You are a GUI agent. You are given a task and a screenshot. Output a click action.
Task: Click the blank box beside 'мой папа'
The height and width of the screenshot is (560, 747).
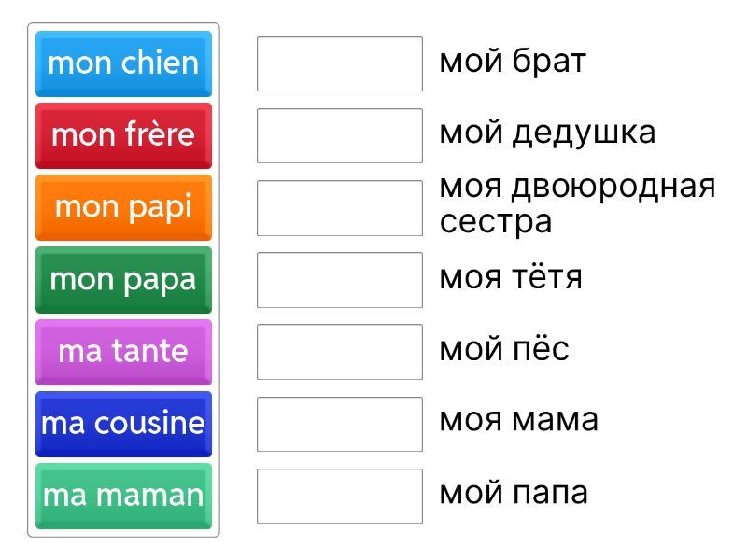pos(340,495)
